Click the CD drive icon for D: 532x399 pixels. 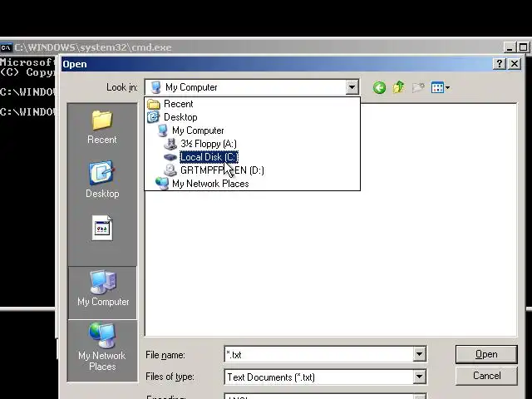(170, 170)
